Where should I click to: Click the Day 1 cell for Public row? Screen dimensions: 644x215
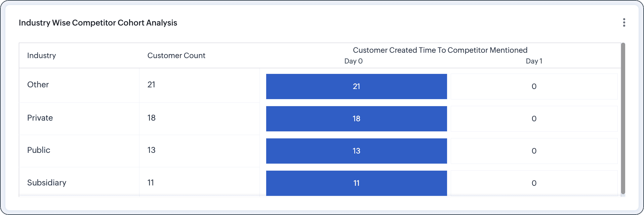[x=534, y=151]
